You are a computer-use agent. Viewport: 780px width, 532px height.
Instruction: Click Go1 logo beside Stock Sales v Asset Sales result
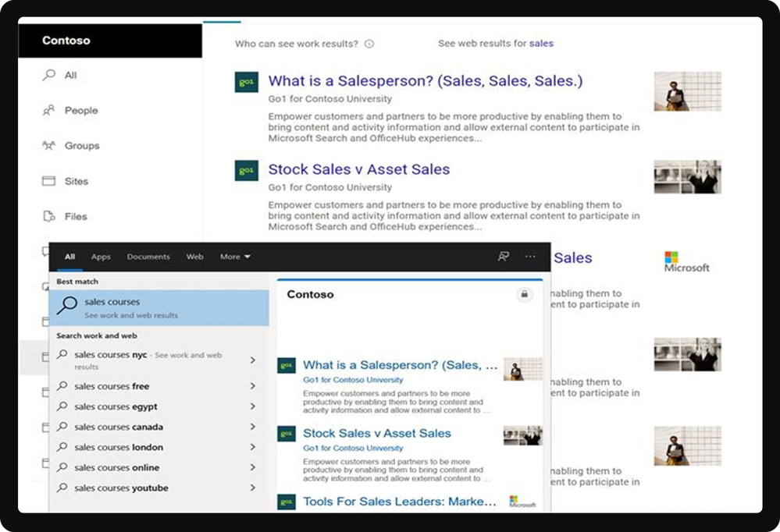pos(246,171)
